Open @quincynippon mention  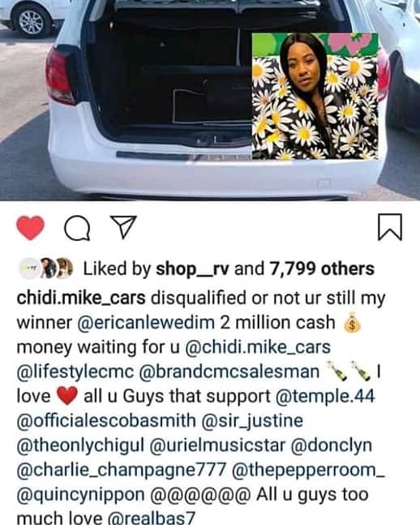[x=80, y=495]
